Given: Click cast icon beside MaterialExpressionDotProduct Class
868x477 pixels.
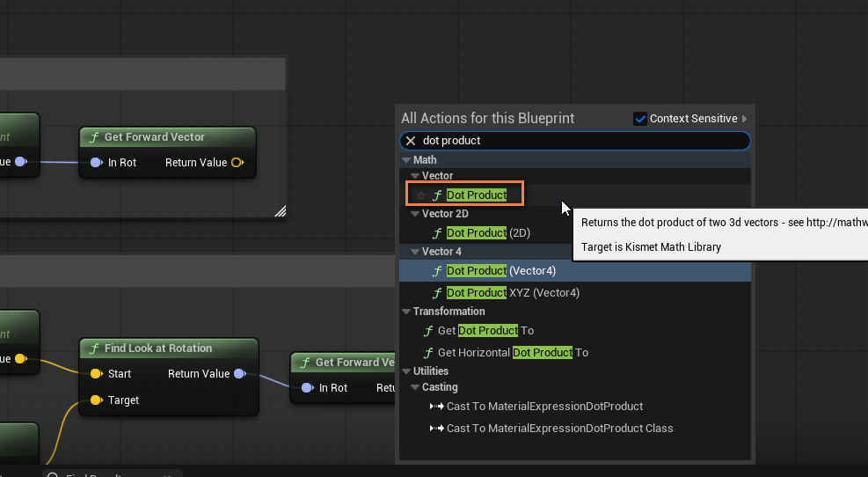Looking at the screenshot, I should coord(437,429).
